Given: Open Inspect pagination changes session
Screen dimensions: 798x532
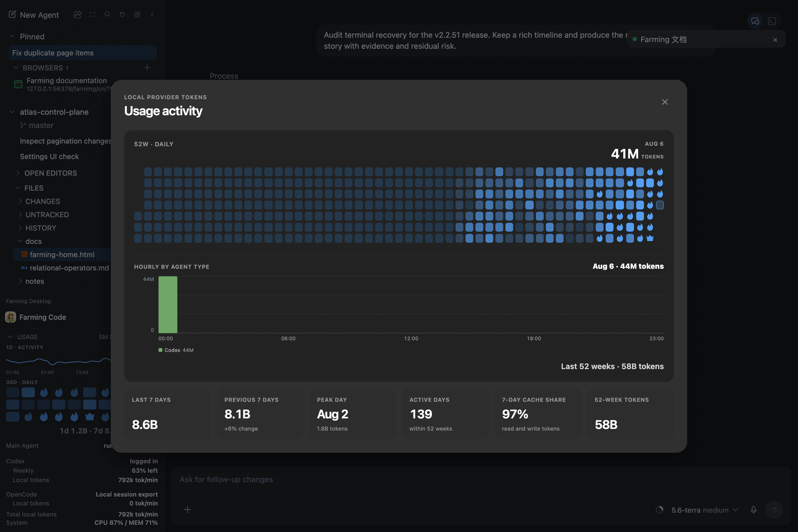Looking at the screenshot, I should (65, 141).
